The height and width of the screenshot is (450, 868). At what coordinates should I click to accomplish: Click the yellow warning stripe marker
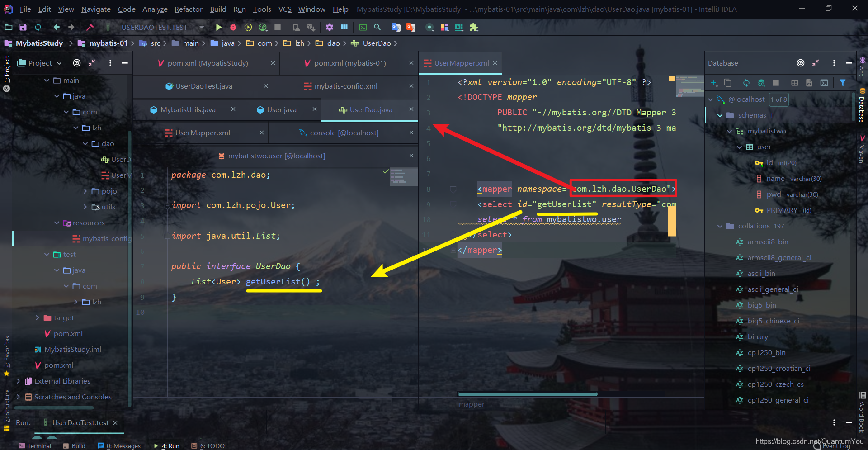tap(672, 221)
